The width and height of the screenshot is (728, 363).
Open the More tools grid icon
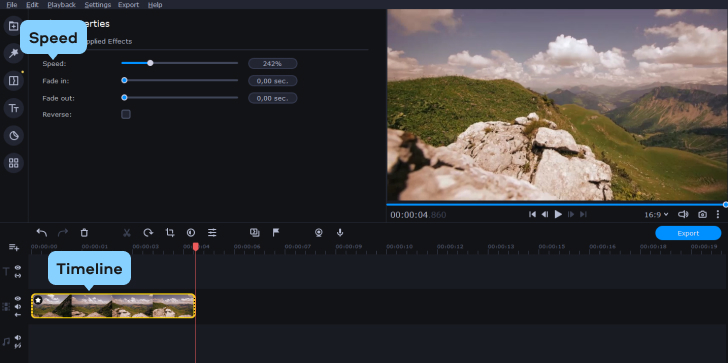pyautogui.click(x=13, y=163)
